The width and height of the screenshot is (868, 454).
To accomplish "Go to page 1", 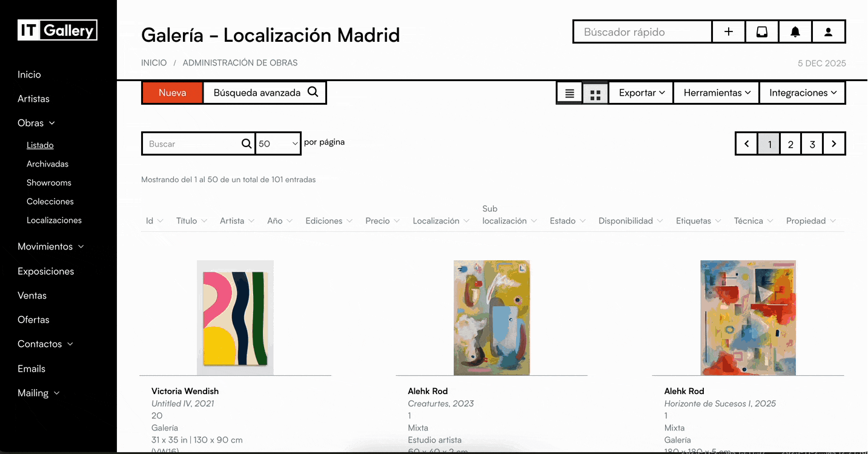I will click(769, 144).
